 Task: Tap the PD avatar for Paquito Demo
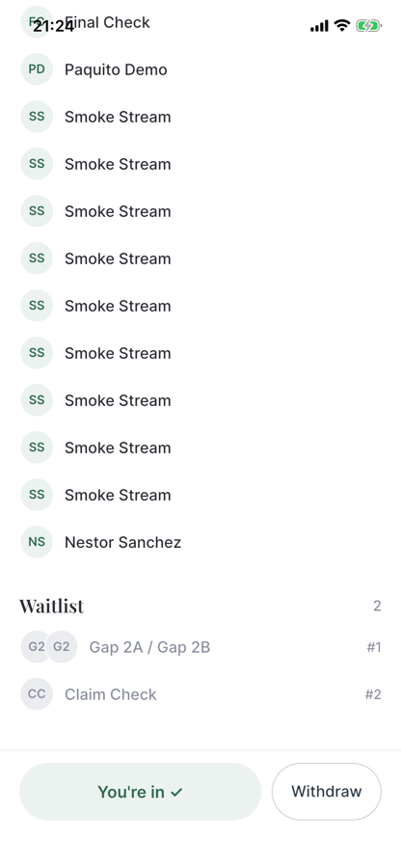coord(37,69)
